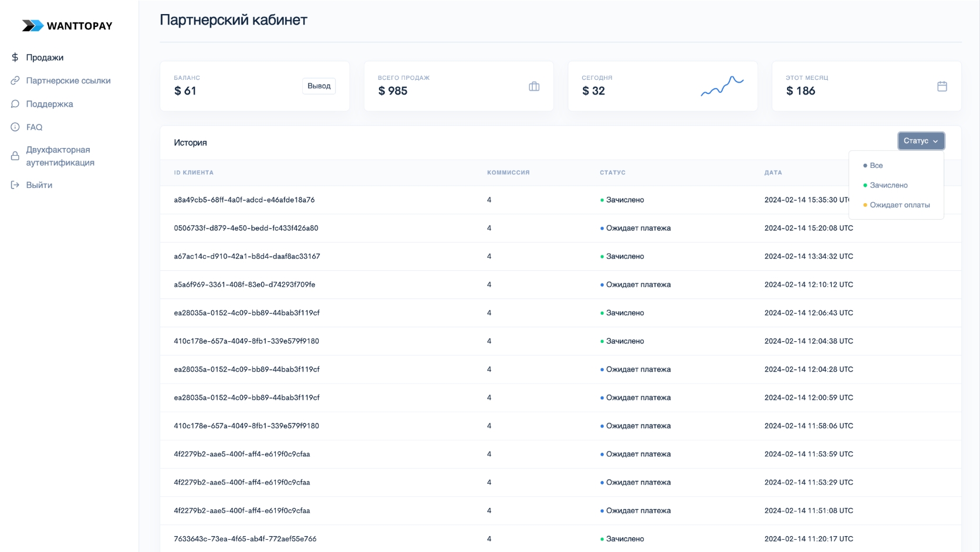
Task: Click the ID клиента column header
Action: pos(194,173)
